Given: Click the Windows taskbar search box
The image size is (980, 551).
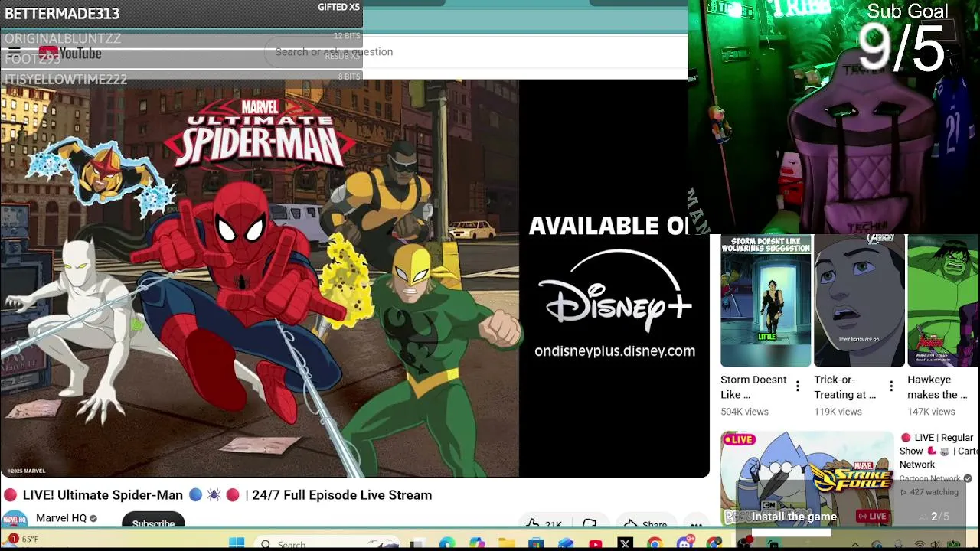Looking at the screenshot, I should (x=325, y=544).
